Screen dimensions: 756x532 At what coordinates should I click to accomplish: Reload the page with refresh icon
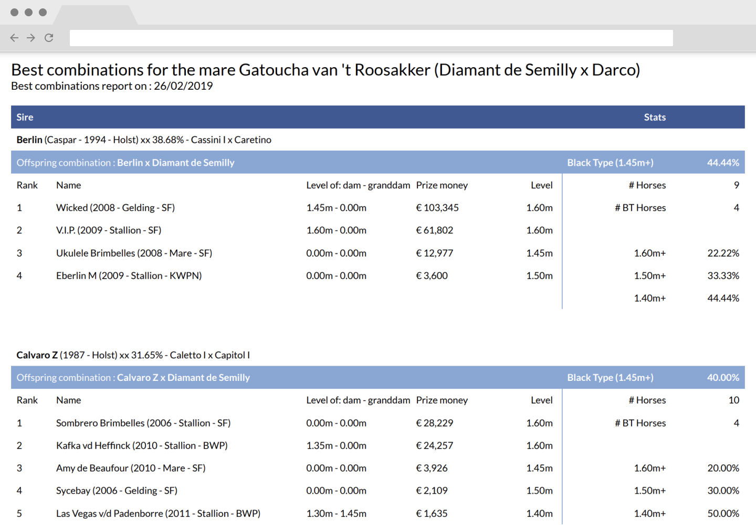(x=49, y=38)
